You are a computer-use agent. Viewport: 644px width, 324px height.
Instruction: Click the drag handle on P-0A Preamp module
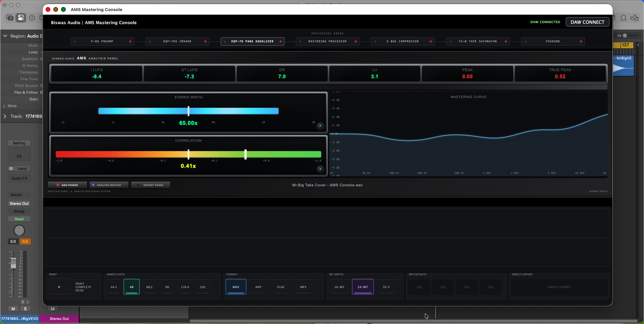pyautogui.click(x=75, y=42)
